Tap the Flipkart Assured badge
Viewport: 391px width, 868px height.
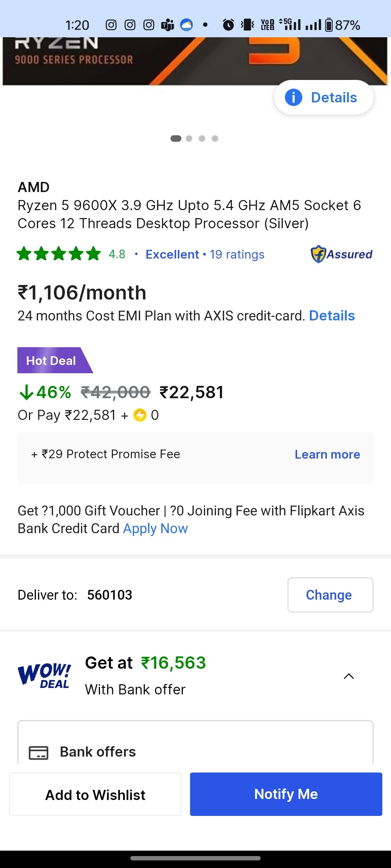pos(341,254)
